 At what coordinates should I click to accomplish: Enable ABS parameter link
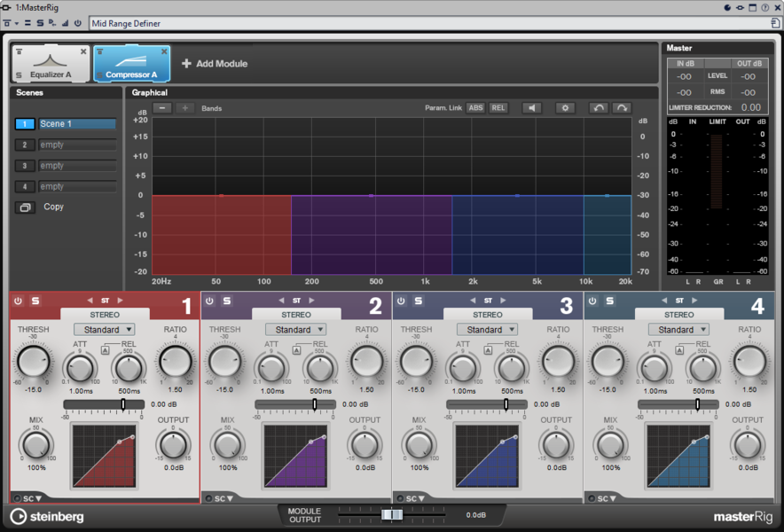(x=475, y=108)
